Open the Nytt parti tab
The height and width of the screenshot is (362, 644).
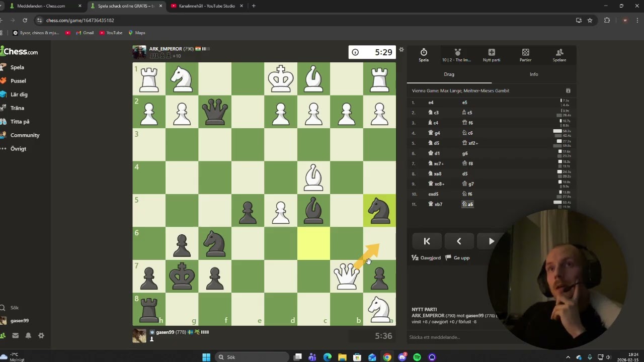coord(492,55)
